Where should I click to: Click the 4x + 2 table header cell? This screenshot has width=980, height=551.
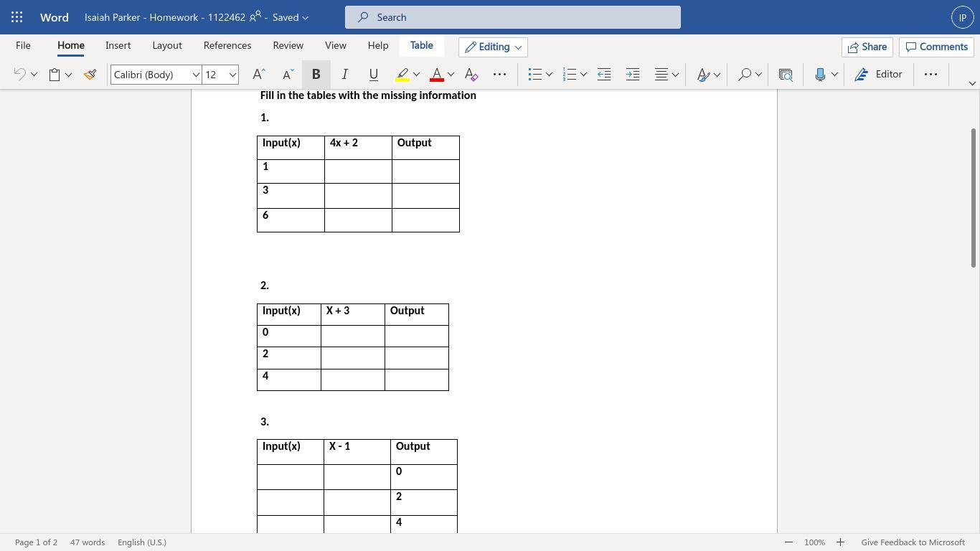(358, 148)
